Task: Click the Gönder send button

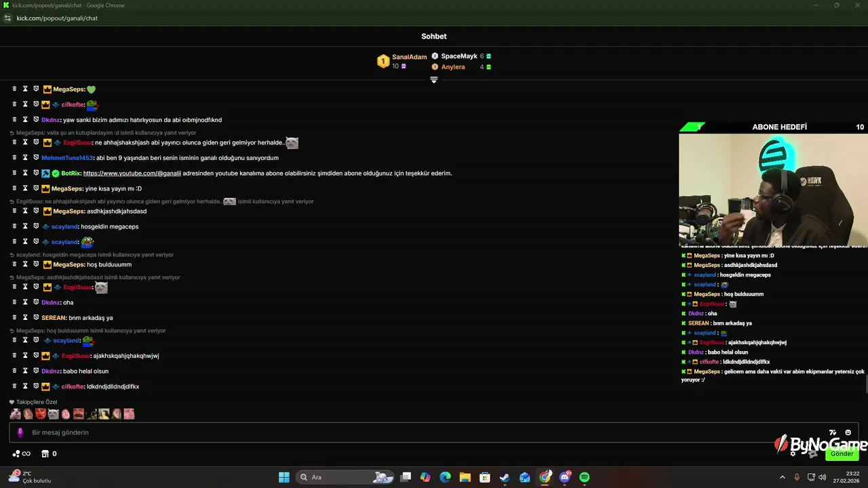Action: 842,453
